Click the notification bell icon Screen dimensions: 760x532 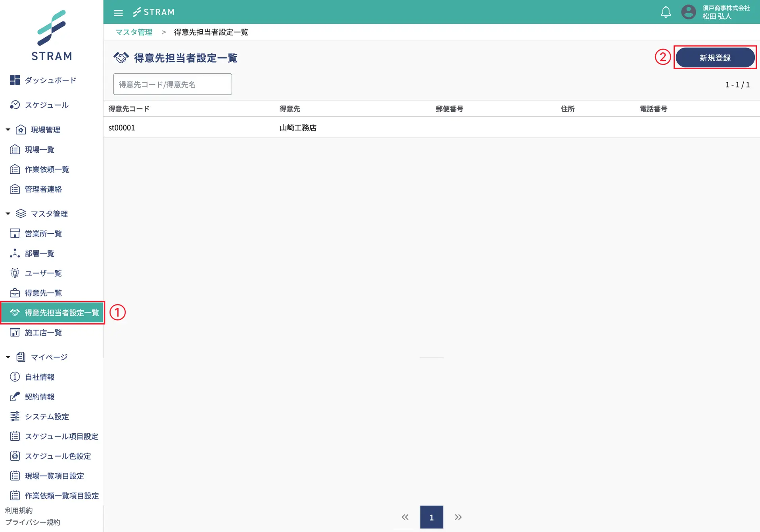coord(666,12)
